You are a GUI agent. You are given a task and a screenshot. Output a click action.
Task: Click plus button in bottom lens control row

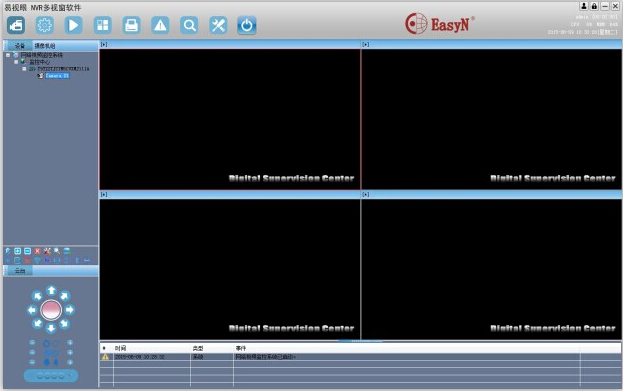[70, 362]
